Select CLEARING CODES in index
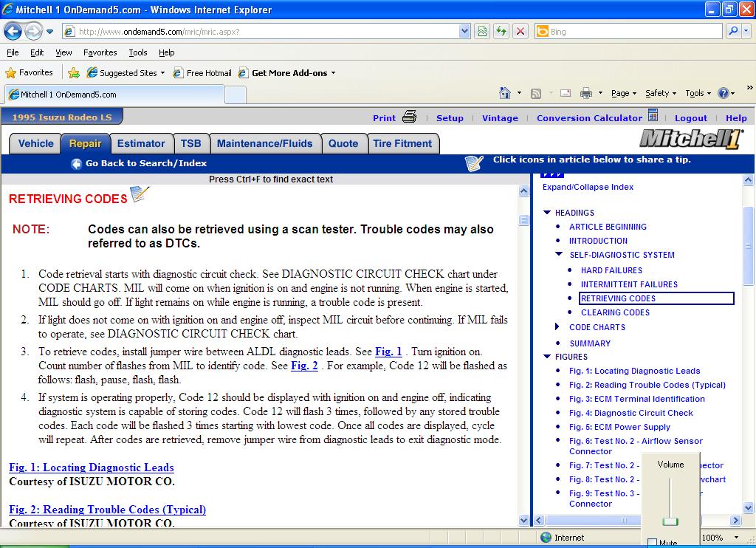Screen dimensions: 756x548 coord(615,312)
